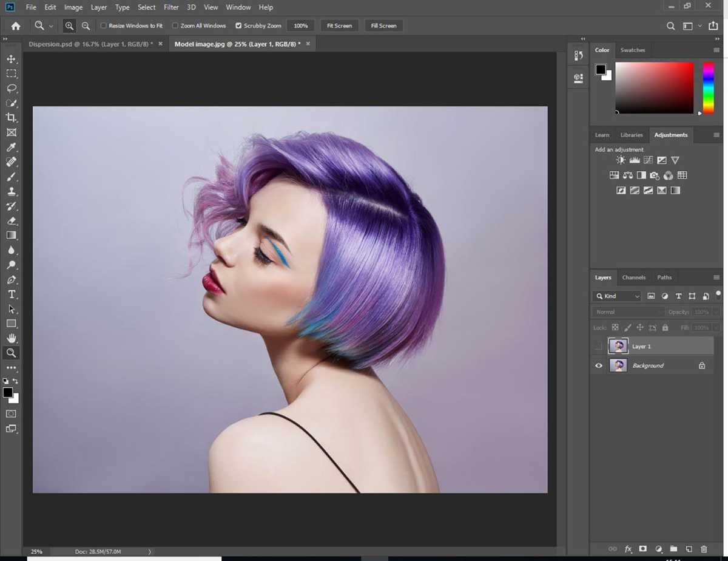Select the Crop tool

pos(11,118)
